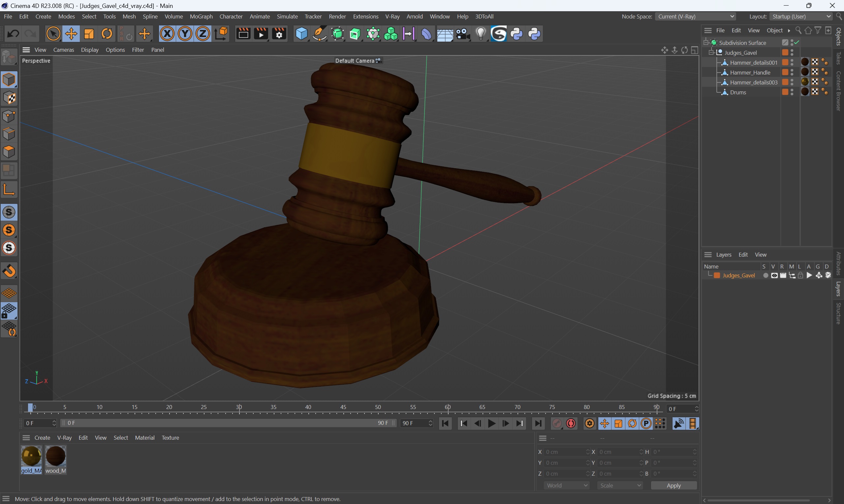The height and width of the screenshot is (504, 844).
Task: Click Render to Picture Viewer icon
Action: [x=261, y=34]
